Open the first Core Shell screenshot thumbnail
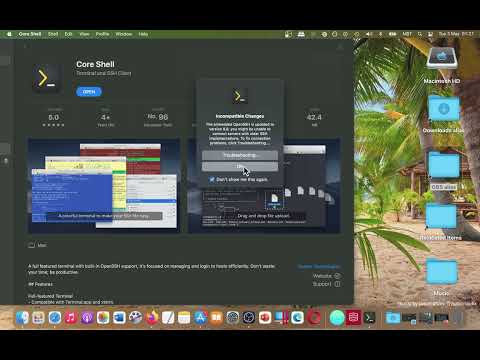This screenshot has height=360, width=480. (104, 185)
